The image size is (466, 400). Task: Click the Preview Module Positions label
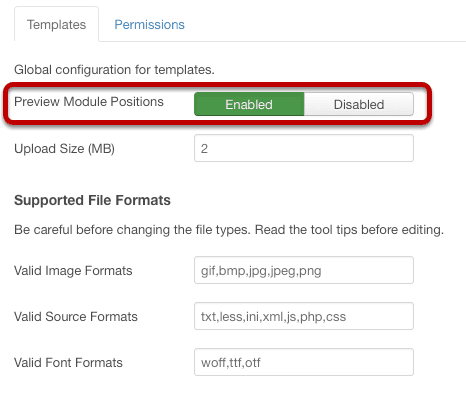pos(89,102)
